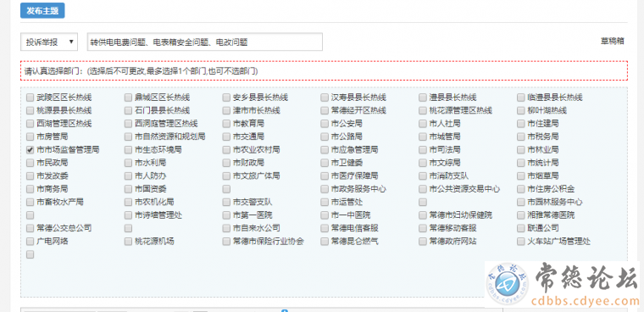Select 石门县县长热线 checkbox
This screenshot has height=312, width=644.
point(128,110)
